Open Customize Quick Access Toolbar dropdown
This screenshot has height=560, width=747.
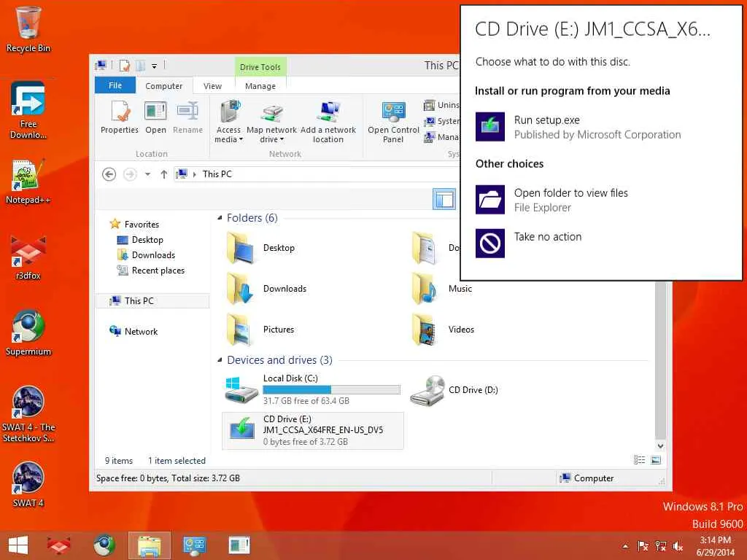[x=155, y=66]
